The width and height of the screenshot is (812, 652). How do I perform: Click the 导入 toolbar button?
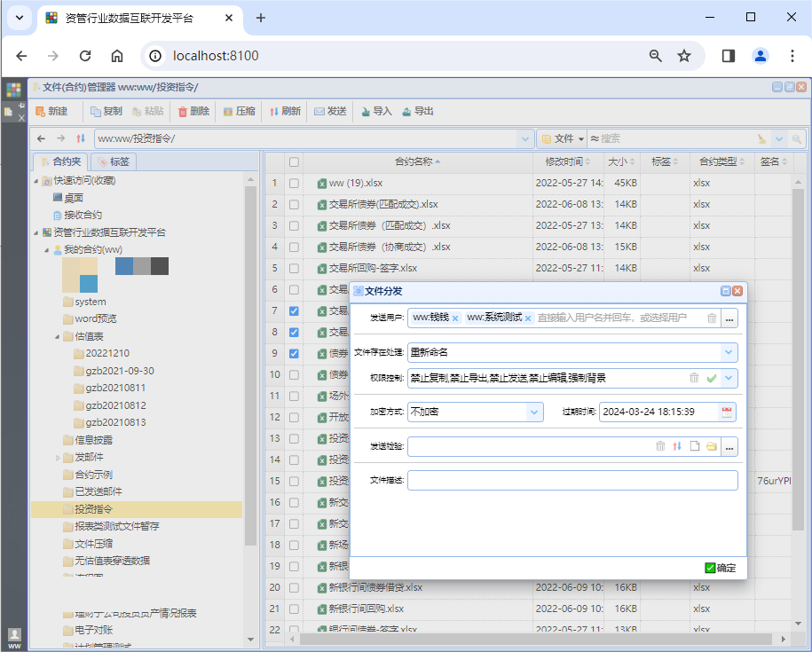tap(376, 111)
